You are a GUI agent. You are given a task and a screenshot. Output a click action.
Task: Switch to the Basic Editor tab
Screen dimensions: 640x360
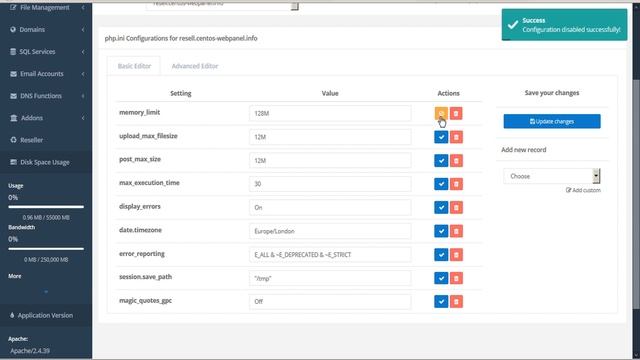134,66
